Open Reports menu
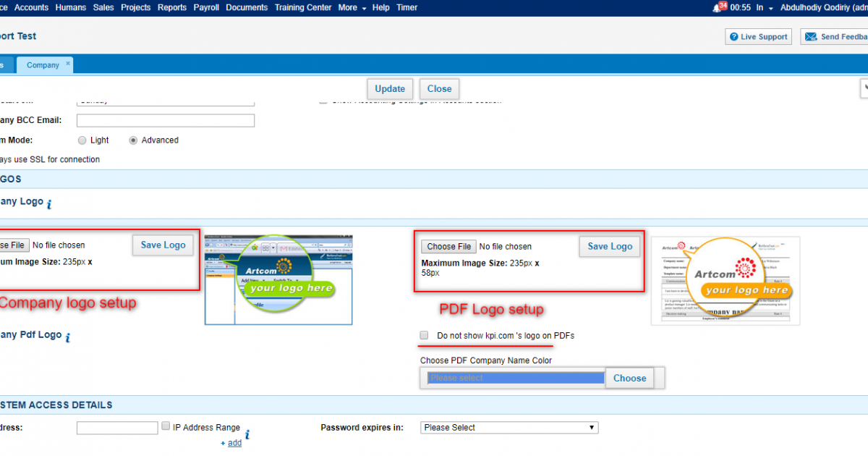This screenshot has height=456, width=868. [172, 7]
